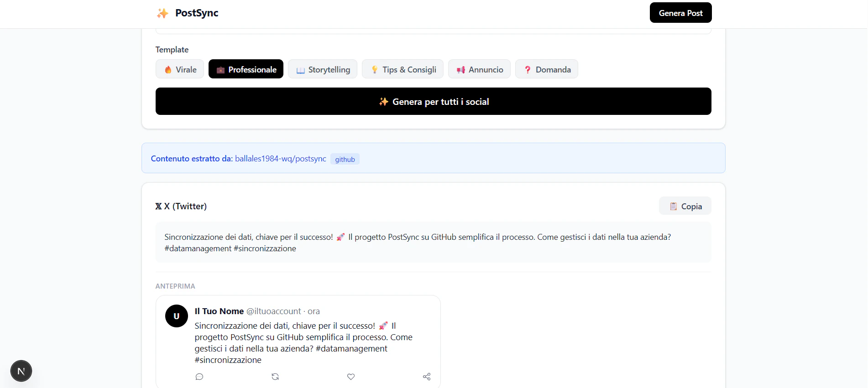Click the PostSync sparkle logo icon

[162, 13]
